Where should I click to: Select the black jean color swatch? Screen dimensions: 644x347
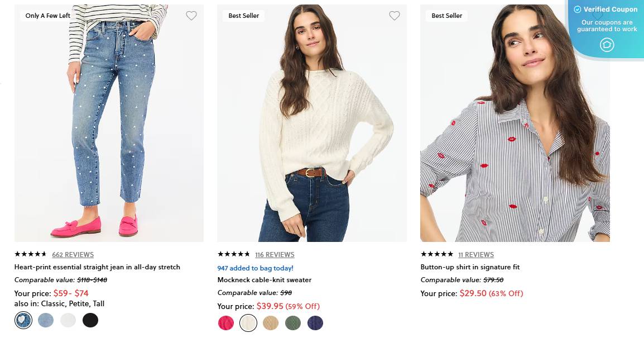pos(90,320)
